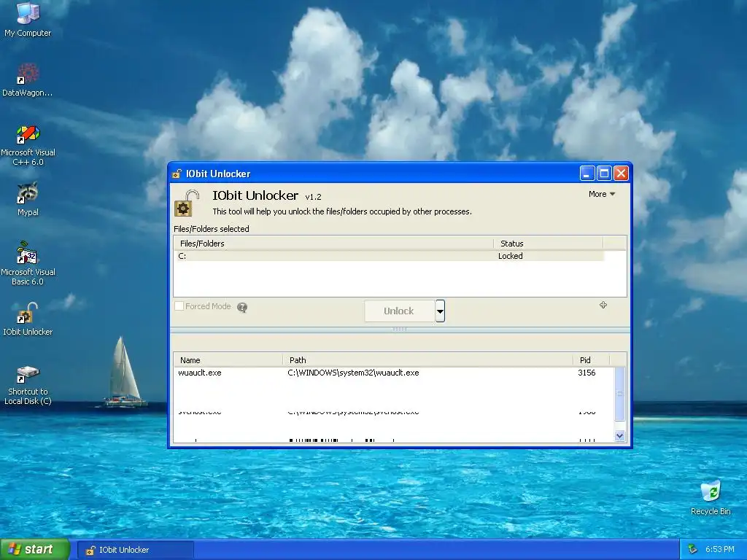Select the Recycle Bin desktop icon
The width and height of the screenshot is (747, 560).
tap(711, 498)
